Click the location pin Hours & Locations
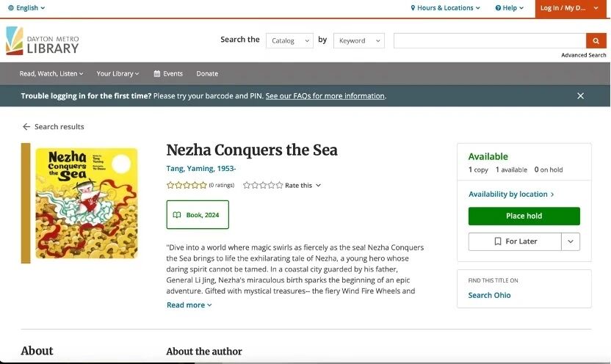The height and width of the screenshot is (364, 611). 445,8
